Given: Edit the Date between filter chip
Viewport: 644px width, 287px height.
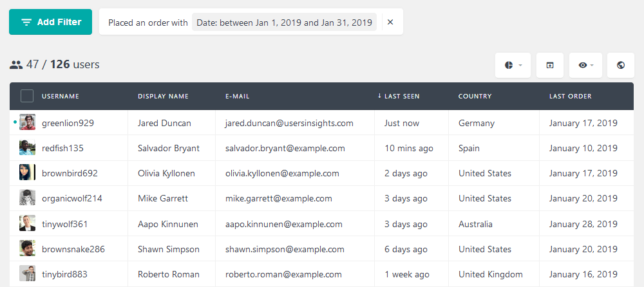Looking at the screenshot, I should coord(284,23).
